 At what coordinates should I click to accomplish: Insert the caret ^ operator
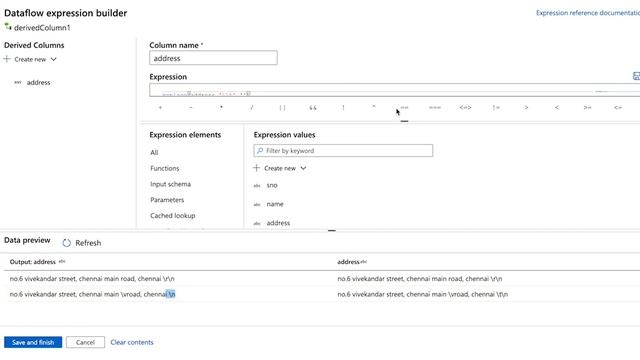coord(373,107)
